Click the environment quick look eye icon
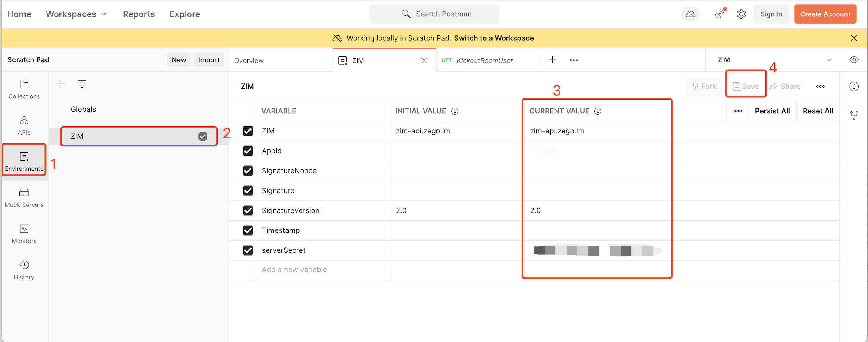The height and width of the screenshot is (342, 868). [x=854, y=60]
